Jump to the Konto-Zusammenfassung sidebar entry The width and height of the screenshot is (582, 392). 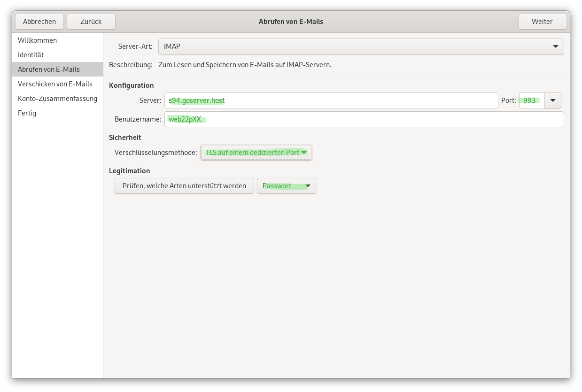click(x=57, y=99)
